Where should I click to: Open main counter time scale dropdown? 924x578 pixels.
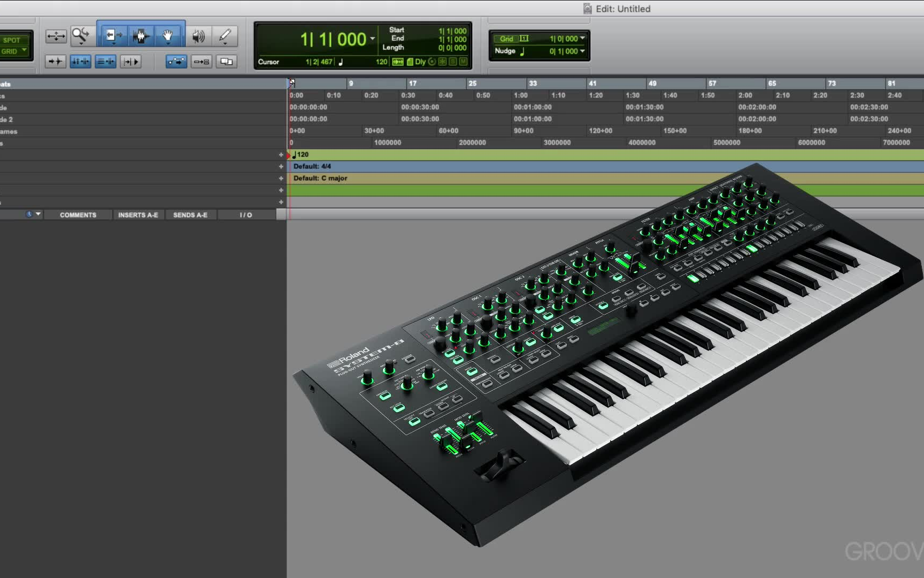click(x=373, y=39)
